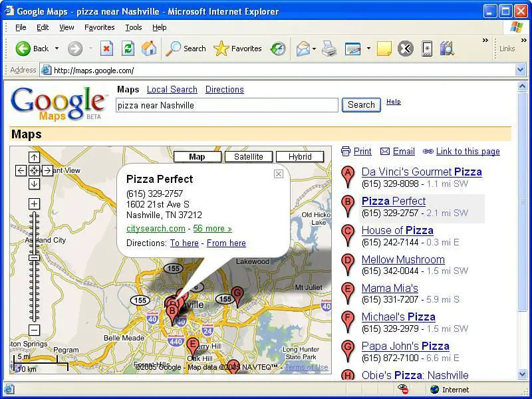Open the Research books toolbar icon
This screenshot has height=399, width=532.
(447, 49)
